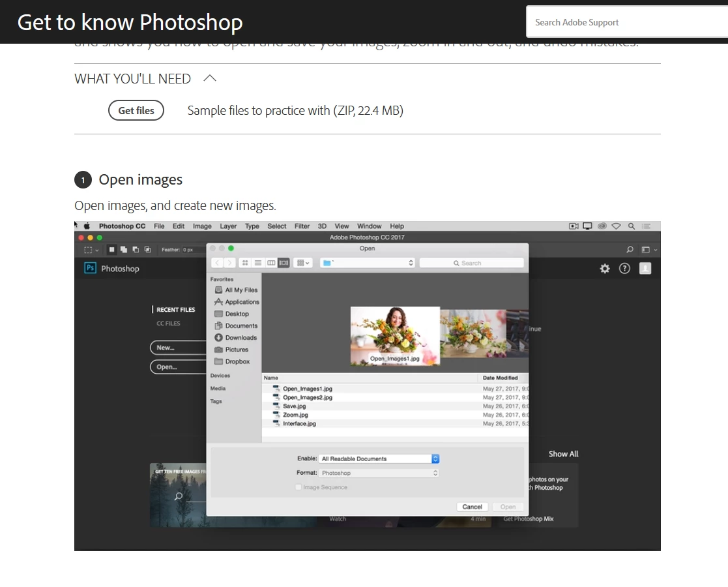Viewport: 728px width, 587px height.
Task: Select Zoom.jpg in file list
Action: 395,415
